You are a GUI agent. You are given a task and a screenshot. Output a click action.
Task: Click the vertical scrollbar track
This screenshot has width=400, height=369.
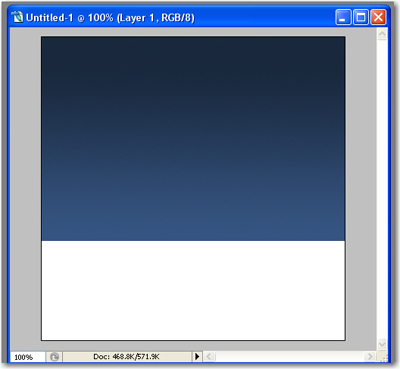pyautogui.click(x=382, y=189)
